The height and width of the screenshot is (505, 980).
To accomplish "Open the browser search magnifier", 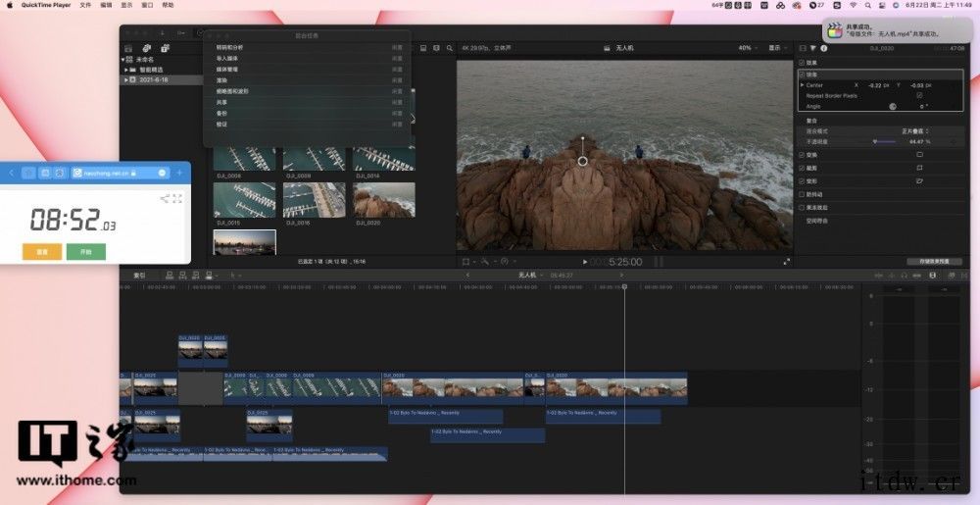I will point(450,47).
